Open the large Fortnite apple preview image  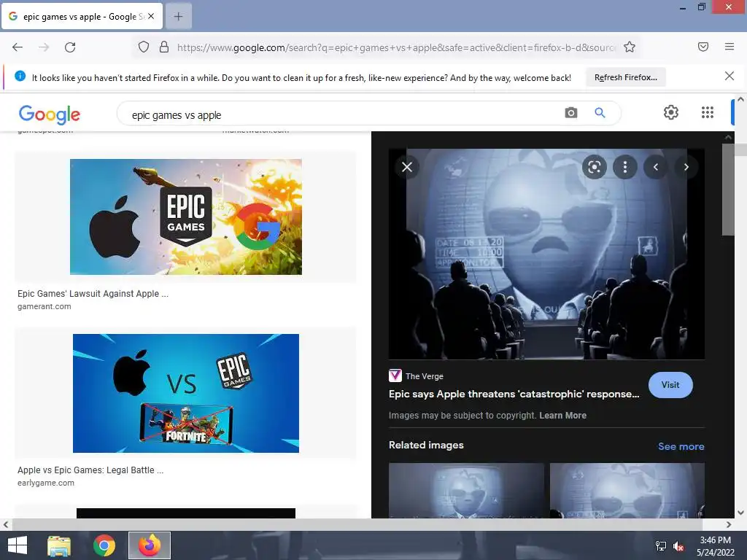click(546, 254)
